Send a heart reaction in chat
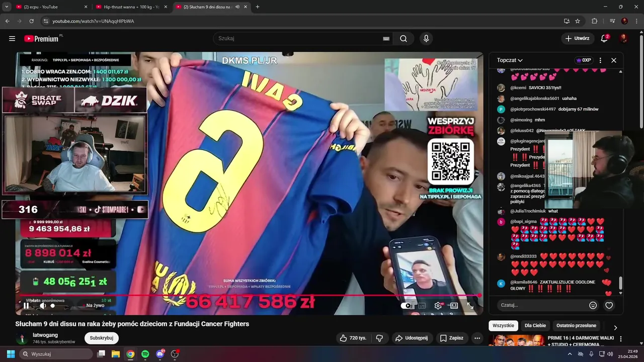The width and height of the screenshot is (644, 362). [609, 305]
